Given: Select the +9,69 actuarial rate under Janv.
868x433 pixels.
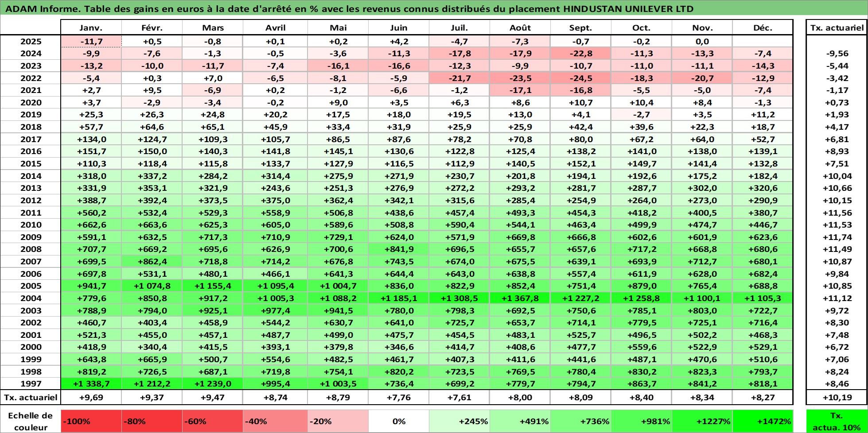Looking at the screenshot, I should click(91, 397).
